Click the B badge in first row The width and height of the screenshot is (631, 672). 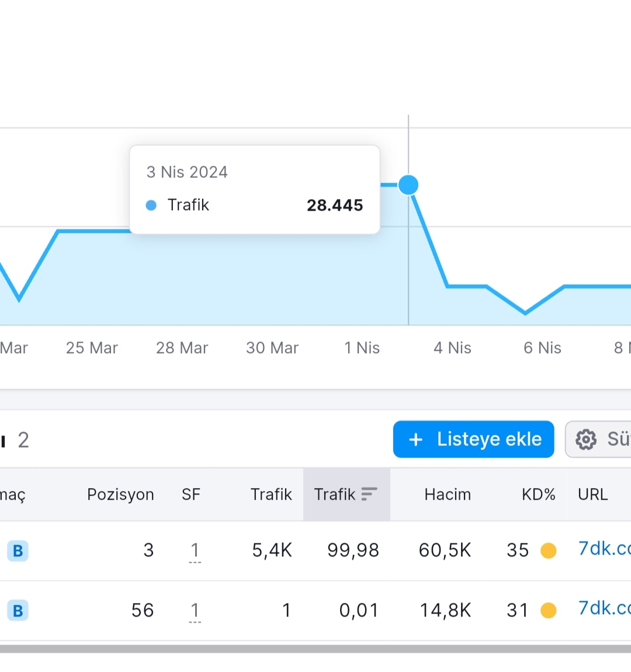point(18,551)
